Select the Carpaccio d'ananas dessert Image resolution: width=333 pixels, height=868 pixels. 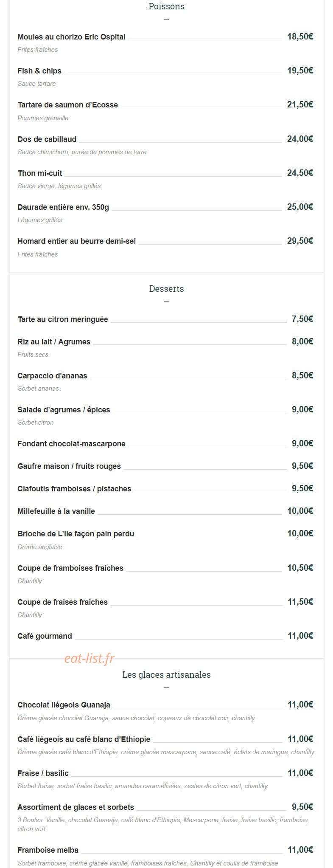[x=52, y=376]
